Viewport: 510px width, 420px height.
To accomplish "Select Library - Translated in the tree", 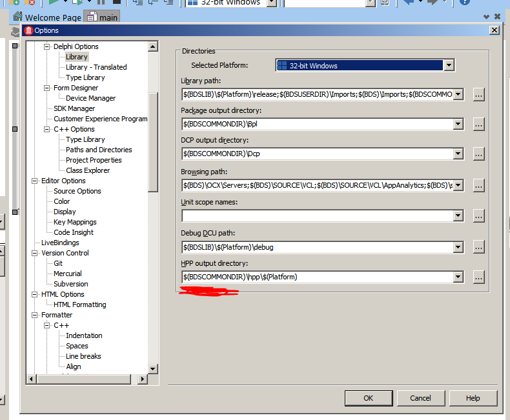I will [x=96, y=67].
